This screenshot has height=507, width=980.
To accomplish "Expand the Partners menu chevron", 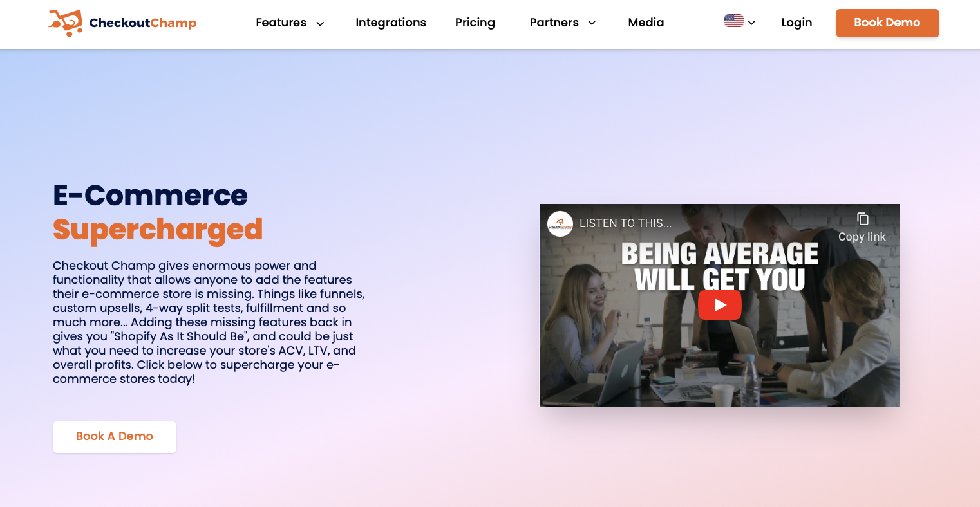I will point(592,23).
